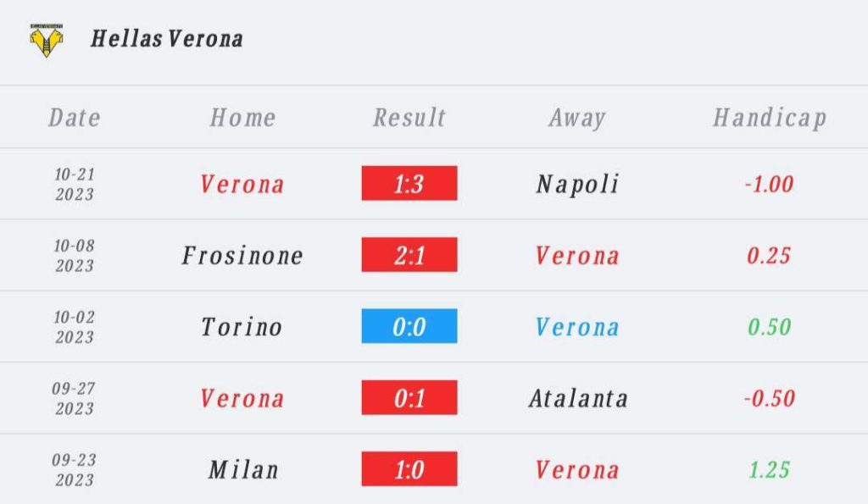Open the 1:3 result badge for Verona vs Napoli
This screenshot has width=868, height=504.
pyautogui.click(x=409, y=183)
